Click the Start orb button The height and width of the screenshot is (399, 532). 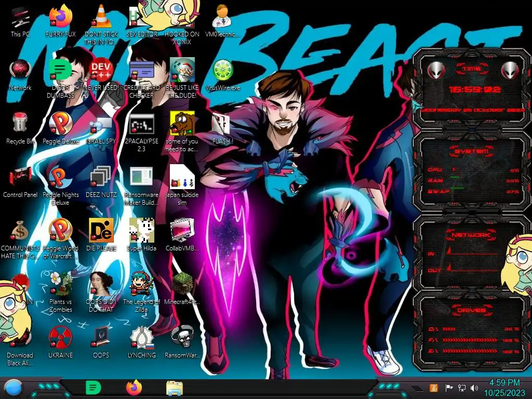12,388
